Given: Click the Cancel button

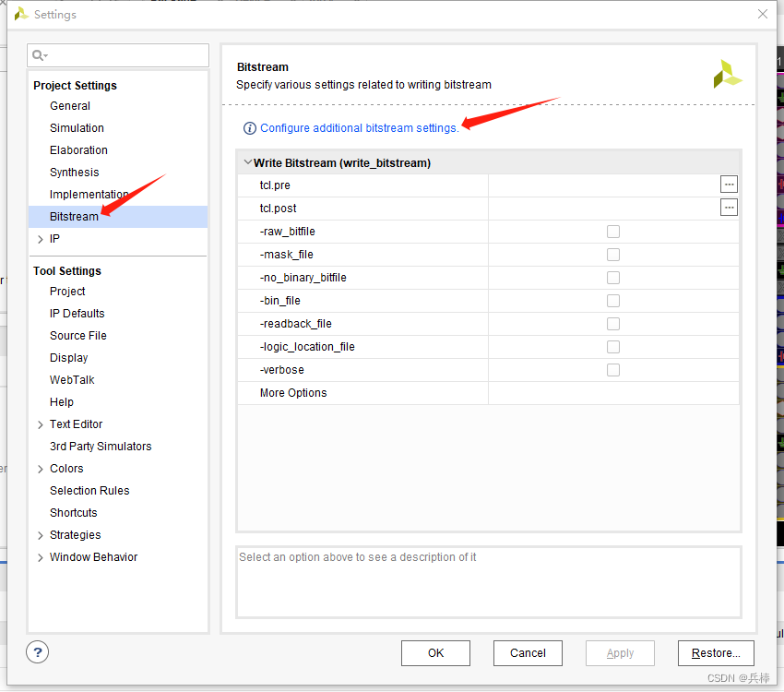Looking at the screenshot, I should click(528, 653).
